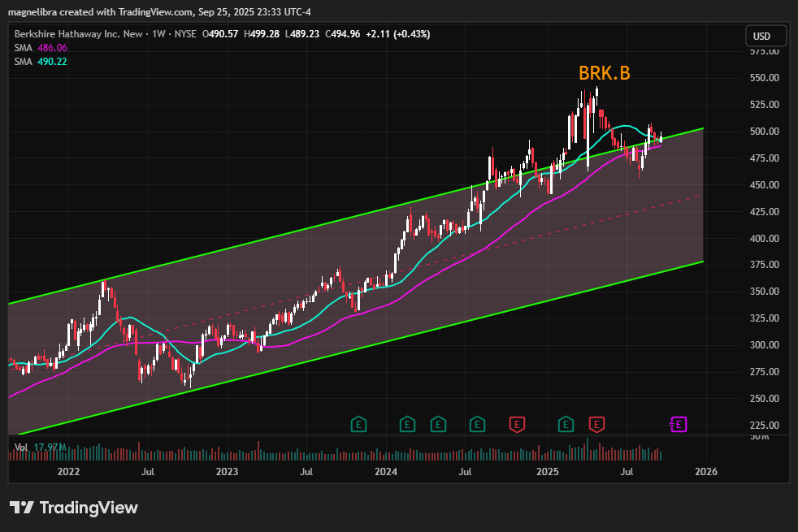Open the TradingView logo link
Viewport: 798px width, 532px height.
74,508
